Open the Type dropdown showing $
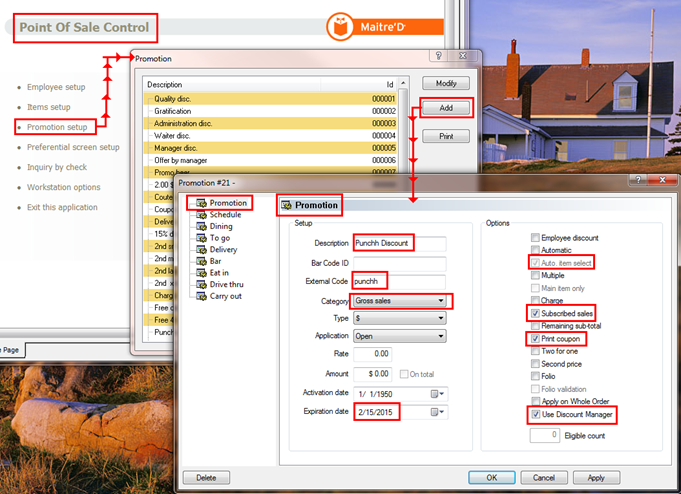Screen dimensions: 681x494 coord(400,318)
